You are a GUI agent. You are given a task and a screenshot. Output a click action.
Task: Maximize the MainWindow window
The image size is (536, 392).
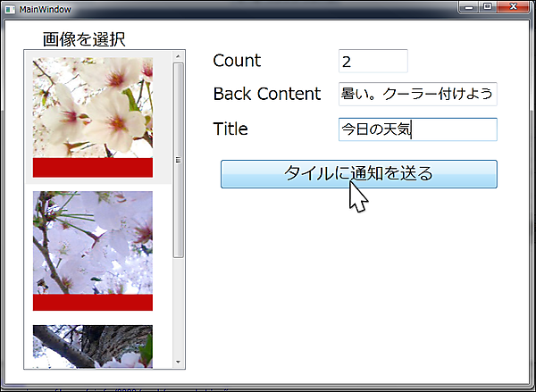[488, 7]
